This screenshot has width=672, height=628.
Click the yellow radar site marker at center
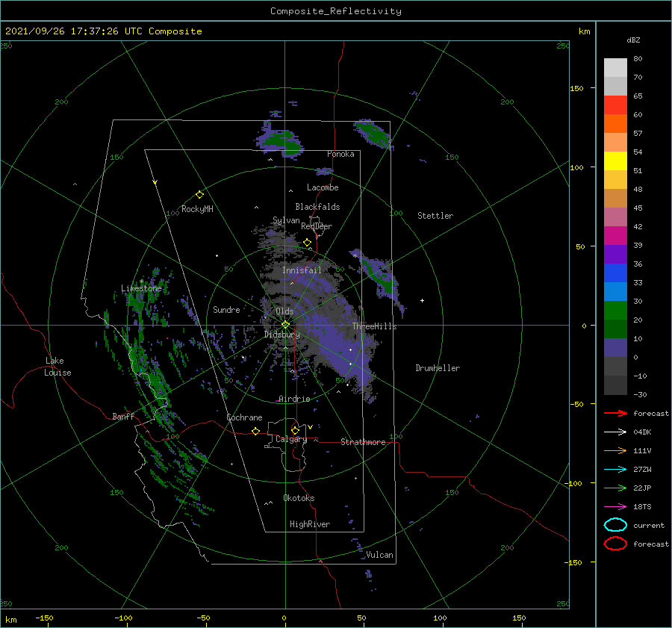(285, 325)
